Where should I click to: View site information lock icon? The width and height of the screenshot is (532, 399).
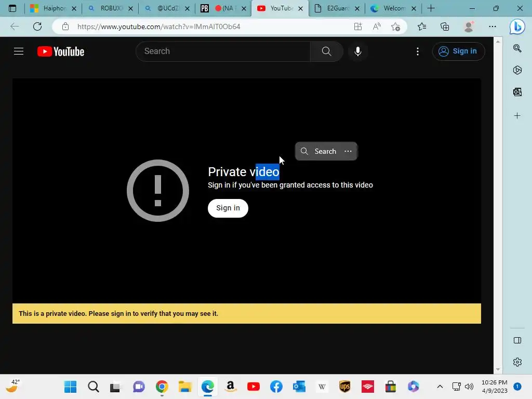point(65,26)
